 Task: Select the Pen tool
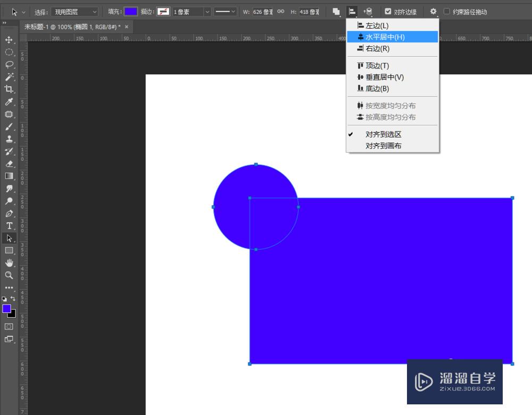[9, 214]
